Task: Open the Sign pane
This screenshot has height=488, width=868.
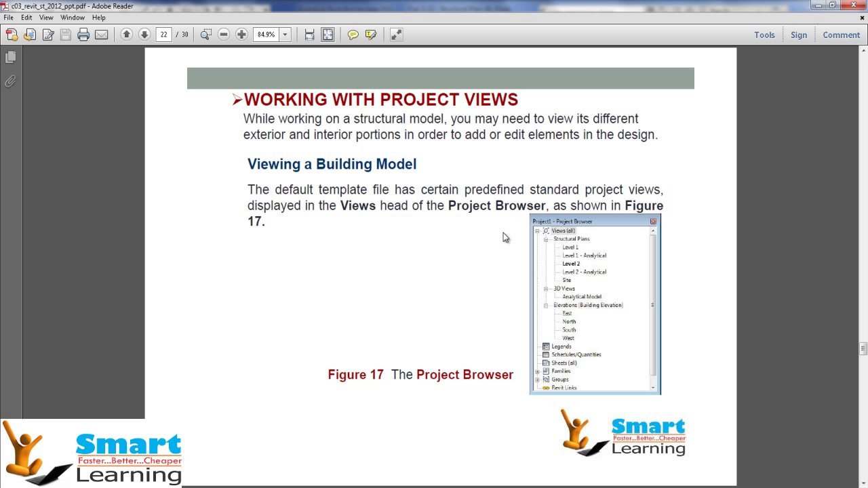Action: pos(799,35)
